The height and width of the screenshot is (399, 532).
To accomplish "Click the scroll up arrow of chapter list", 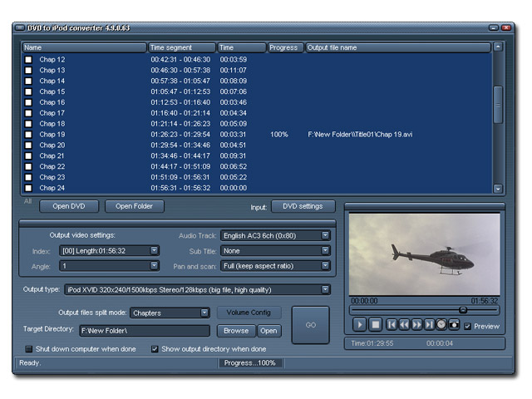I will click(498, 47).
